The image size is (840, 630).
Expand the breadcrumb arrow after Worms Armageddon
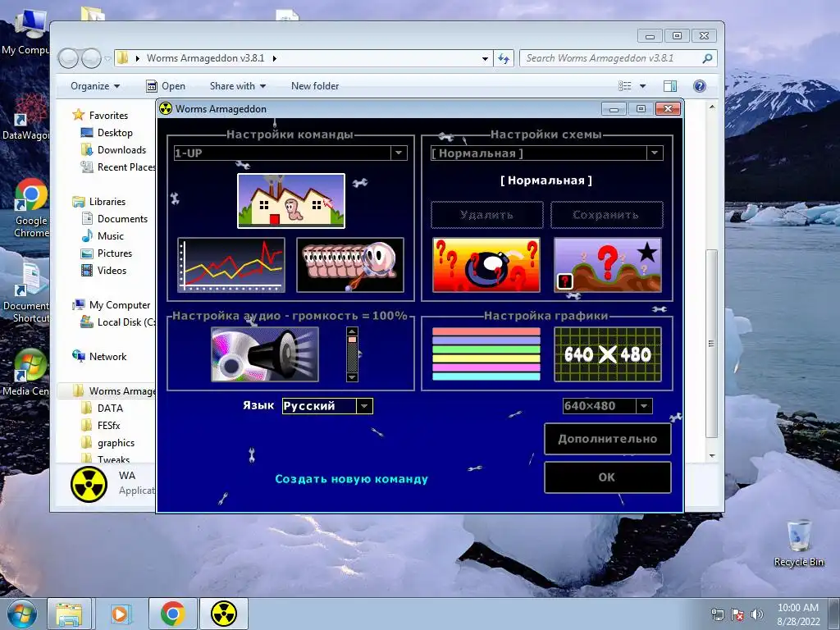[274, 58]
